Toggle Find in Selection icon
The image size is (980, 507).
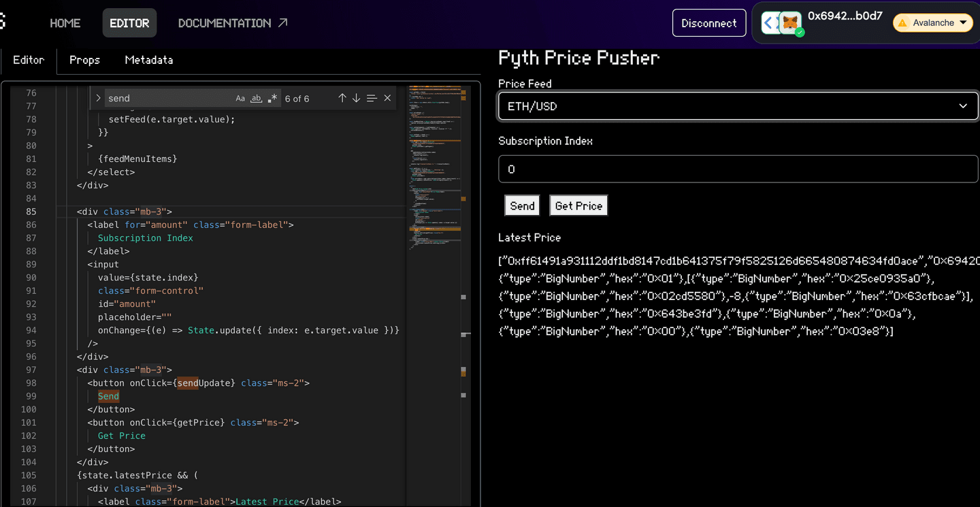pyautogui.click(x=372, y=98)
